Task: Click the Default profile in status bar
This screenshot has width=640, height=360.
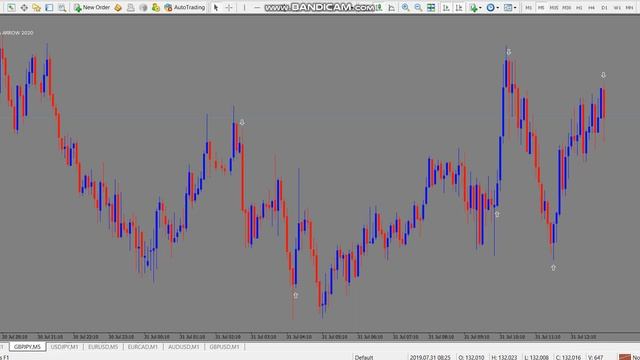Action: pyautogui.click(x=364, y=357)
